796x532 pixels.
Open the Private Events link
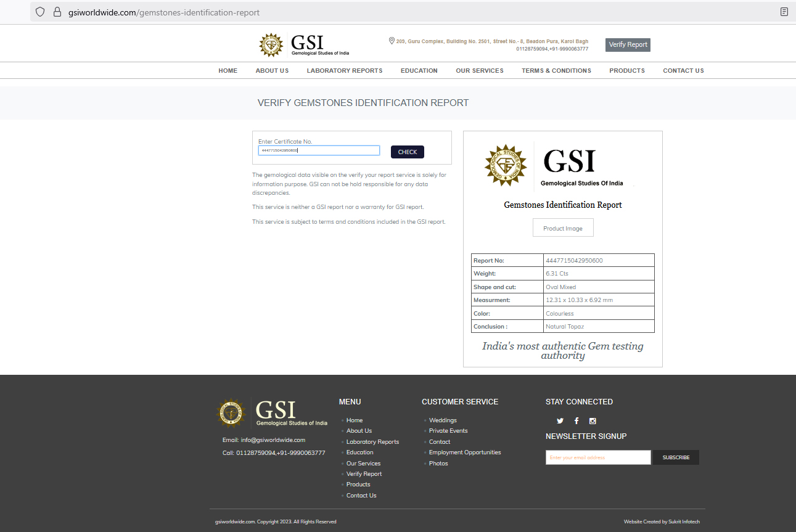pos(448,431)
